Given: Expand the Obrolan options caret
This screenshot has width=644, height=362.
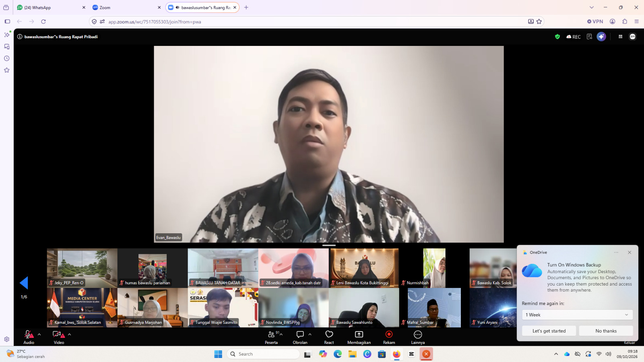Looking at the screenshot, I should (x=310, y=334).
